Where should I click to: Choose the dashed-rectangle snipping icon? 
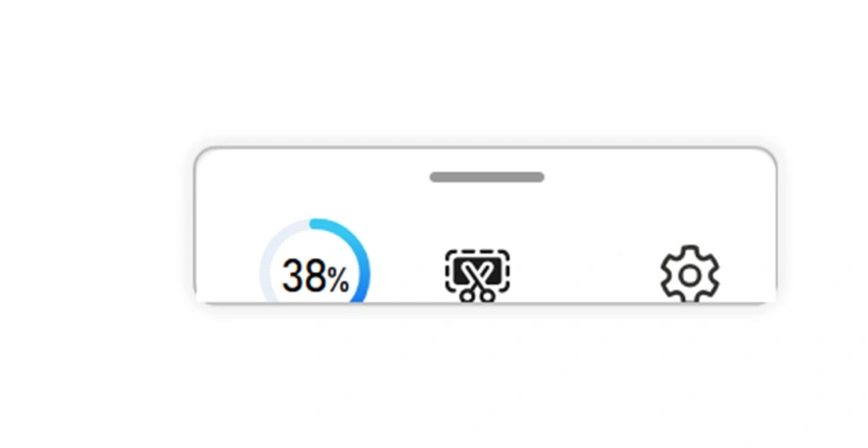[477, 275]
